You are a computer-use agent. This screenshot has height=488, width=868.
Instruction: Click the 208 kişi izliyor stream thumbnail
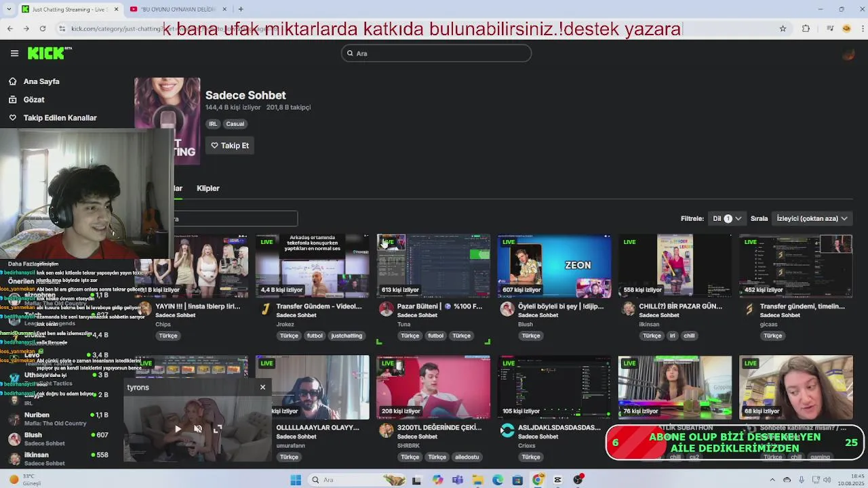(433, 387)
